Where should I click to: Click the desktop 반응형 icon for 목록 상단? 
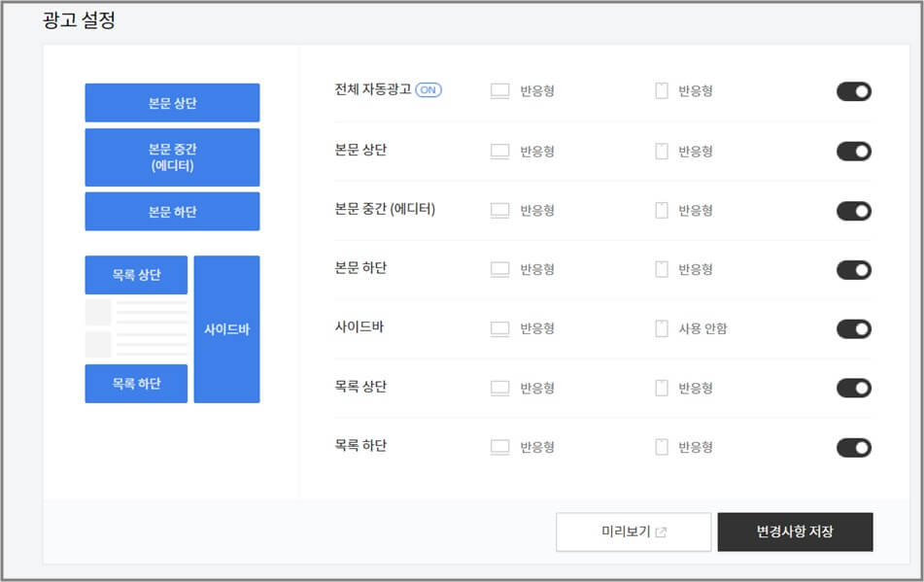[500, 387]
